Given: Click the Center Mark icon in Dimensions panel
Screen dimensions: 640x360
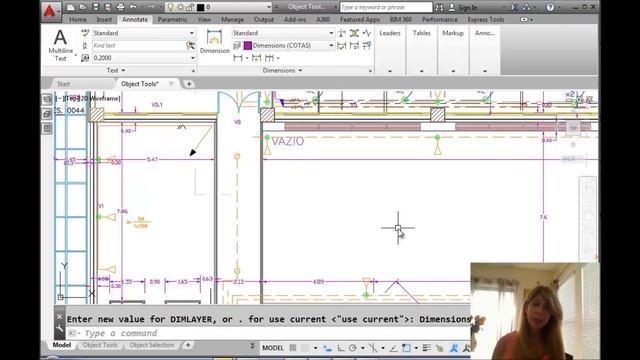Looking at the screenshot, I should click(342, 33).
